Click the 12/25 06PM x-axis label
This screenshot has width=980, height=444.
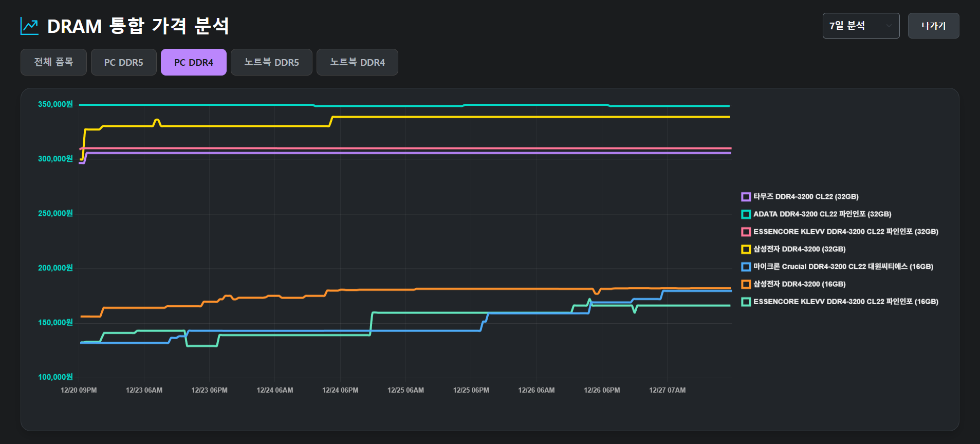pyautogui.click(x=471, y=390)
